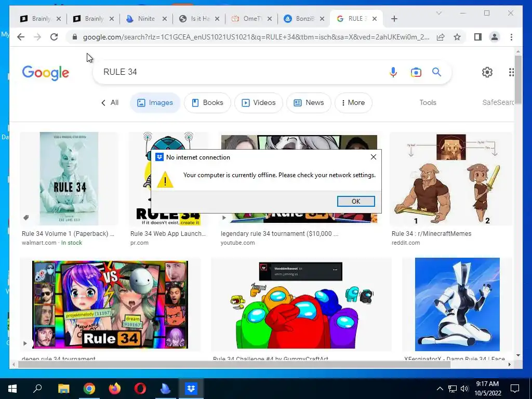The height and width of the screenshot is (399, 532).
Task: Click the magnifier search button
Action: (x=436, y=72)
